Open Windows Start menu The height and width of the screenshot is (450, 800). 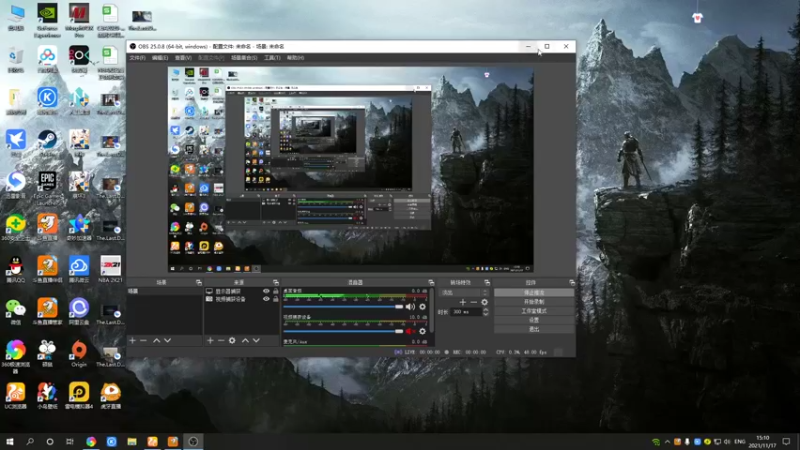(x=10, y=441)
